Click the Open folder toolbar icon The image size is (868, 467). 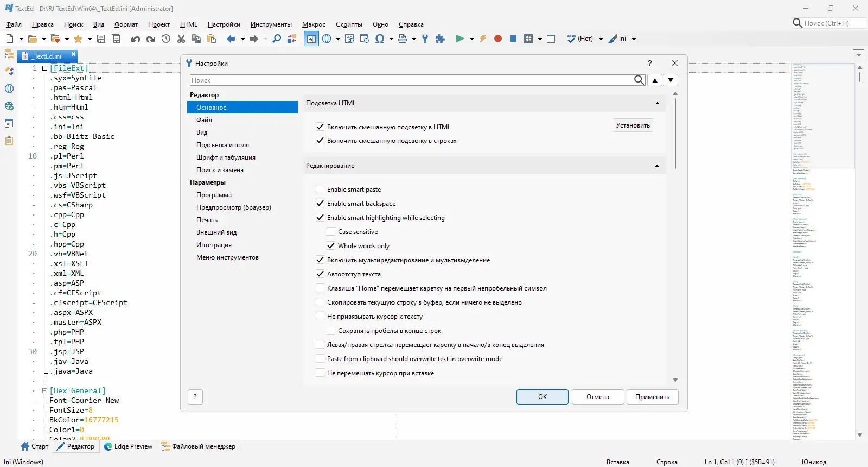(33, 39)
